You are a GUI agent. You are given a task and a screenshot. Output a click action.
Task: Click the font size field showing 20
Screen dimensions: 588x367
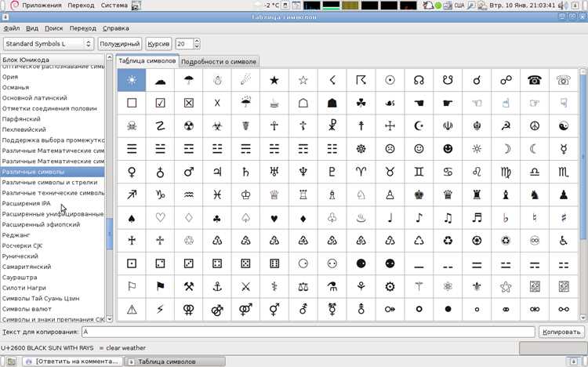point(184,44)
